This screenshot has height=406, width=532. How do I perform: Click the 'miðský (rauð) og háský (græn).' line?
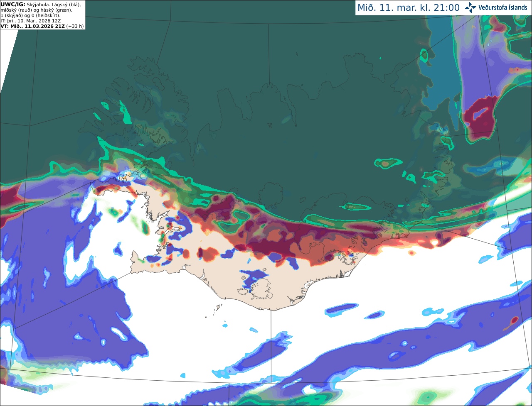37,10
